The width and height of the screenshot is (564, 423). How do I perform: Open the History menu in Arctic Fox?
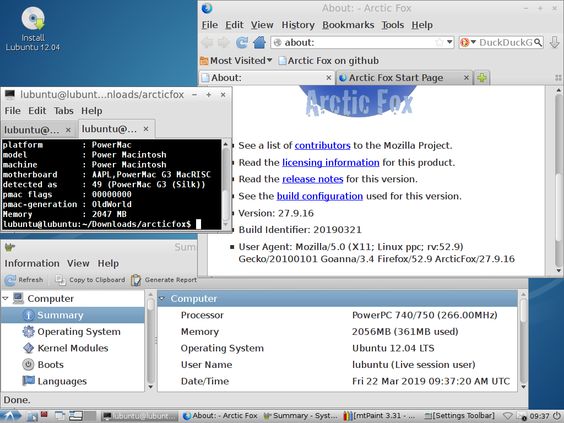[298, 25]
